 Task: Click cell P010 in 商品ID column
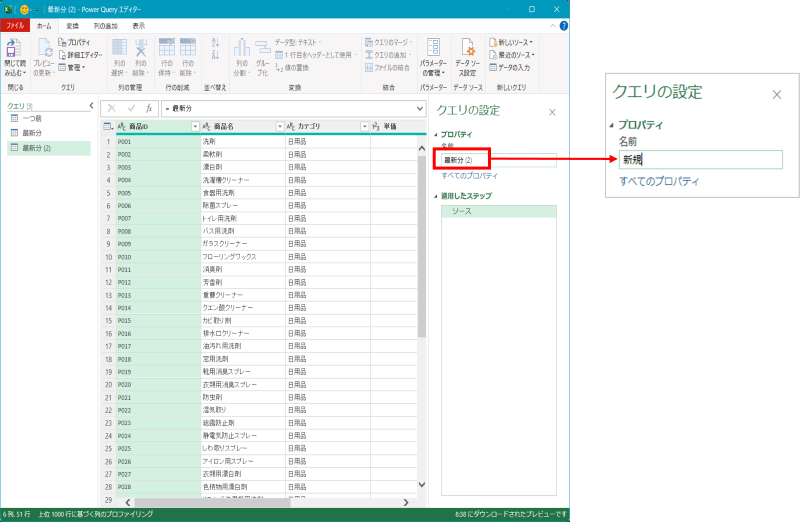(x=158, y=257)
